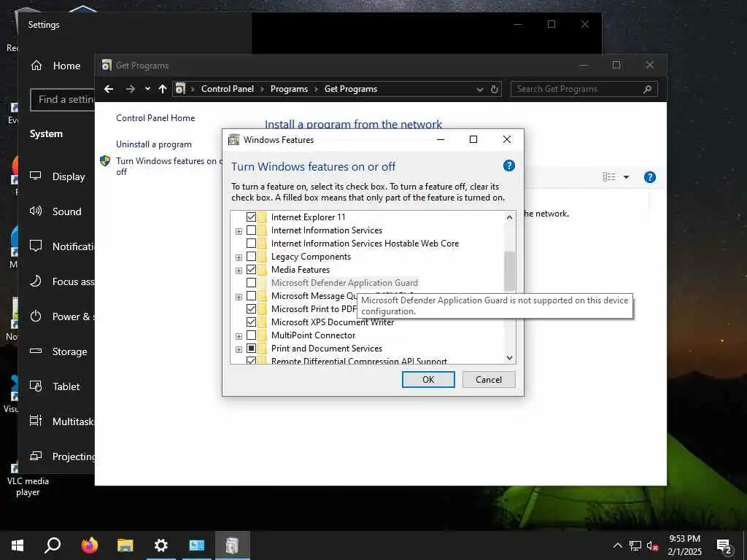
Task: Uncheck Media Features checkbox
Action: pos(251,270)
